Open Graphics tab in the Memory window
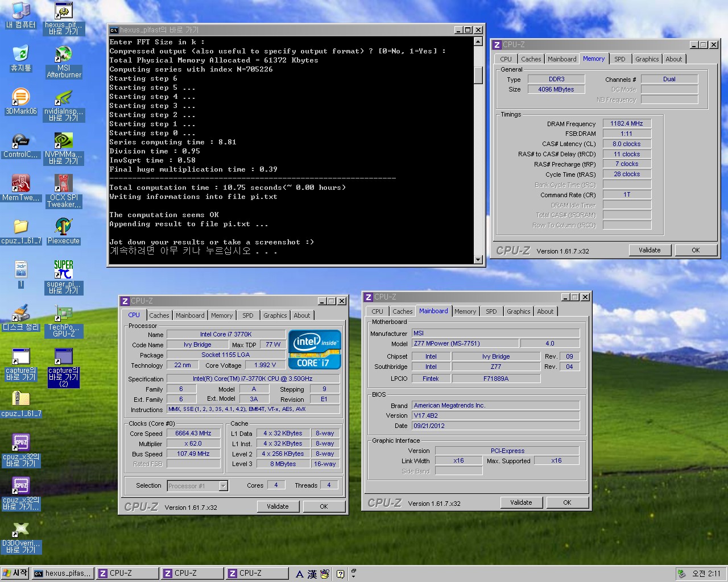Screen dimensions: 728x582 [x=647, y=59]
